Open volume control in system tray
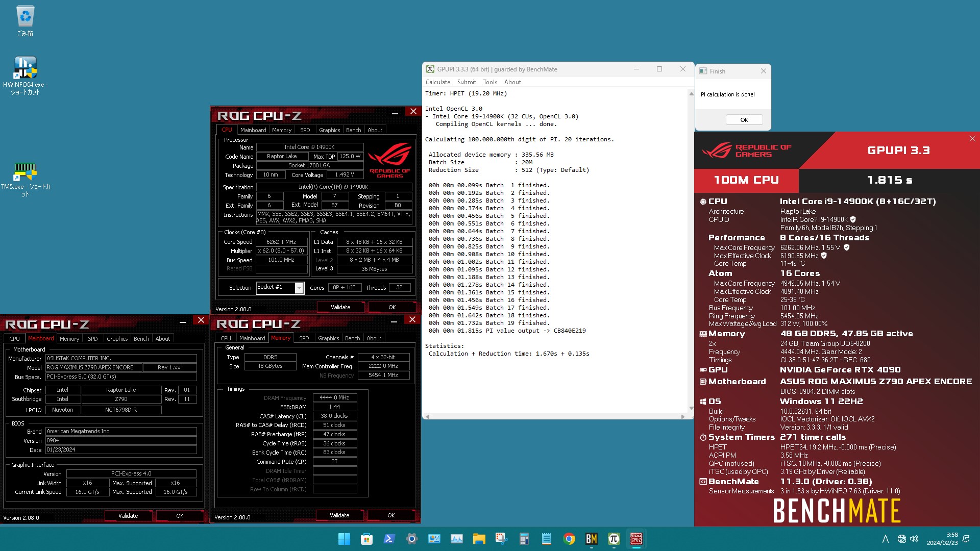The image size is (980, 551). point(914,539)
